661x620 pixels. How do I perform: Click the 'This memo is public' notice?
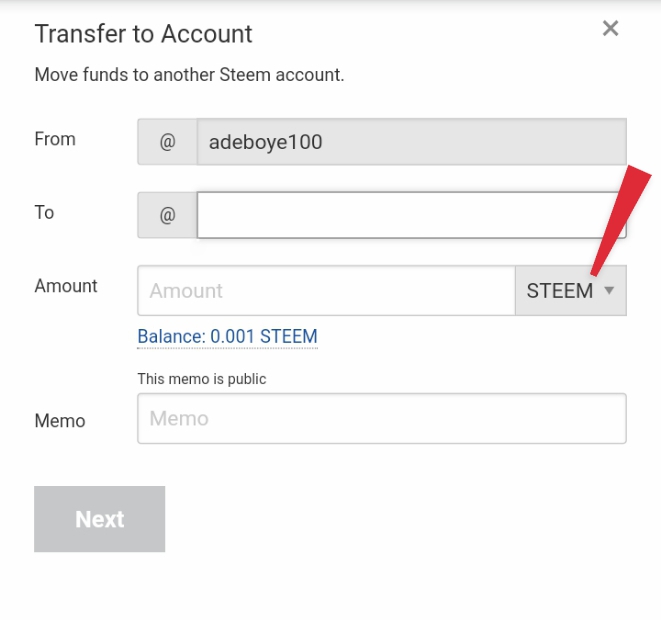202,379
